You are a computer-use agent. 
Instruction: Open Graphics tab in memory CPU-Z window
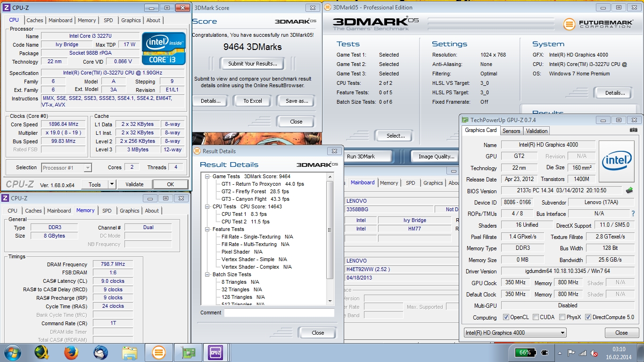point(129,211)
